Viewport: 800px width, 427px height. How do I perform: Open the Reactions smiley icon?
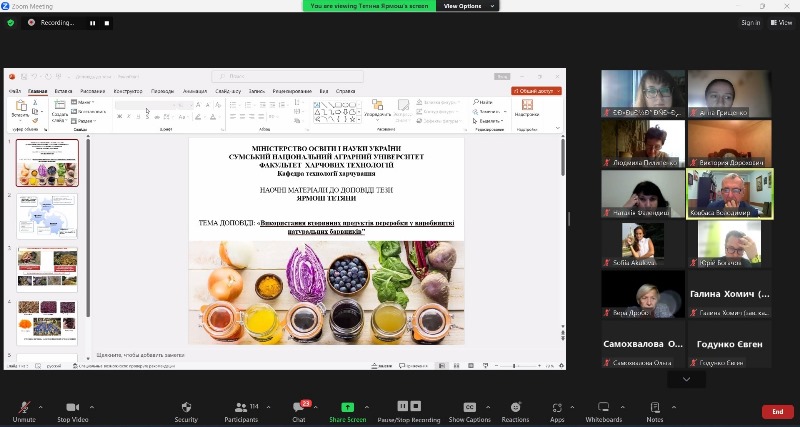(515, 407)
